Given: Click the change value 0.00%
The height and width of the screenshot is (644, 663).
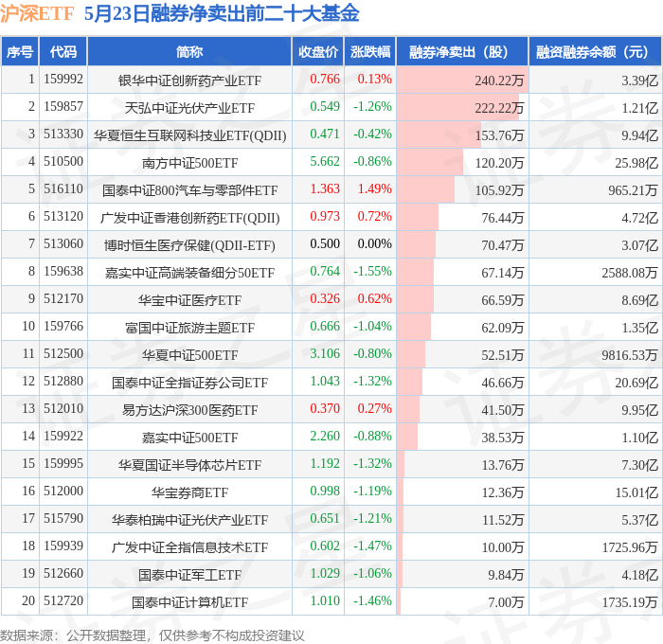Looking at the screenshot, I should pos(375,243).
